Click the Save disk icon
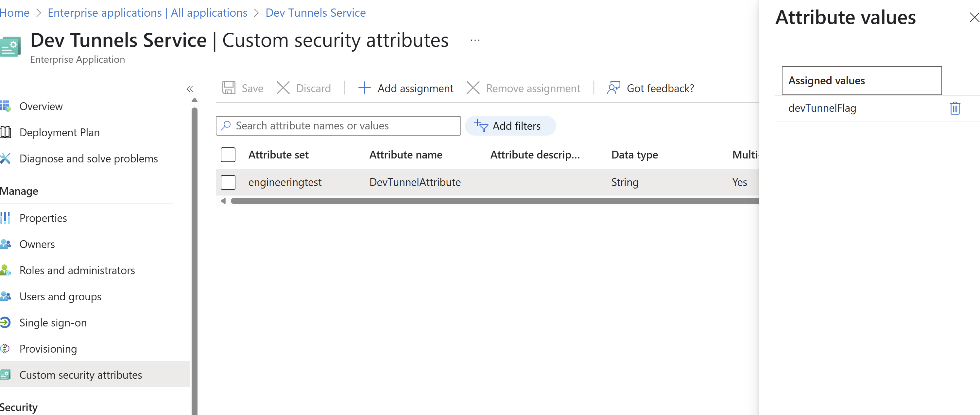Image resolution: width=980 pixels, height=415 pixels. [x=229, y=88]
